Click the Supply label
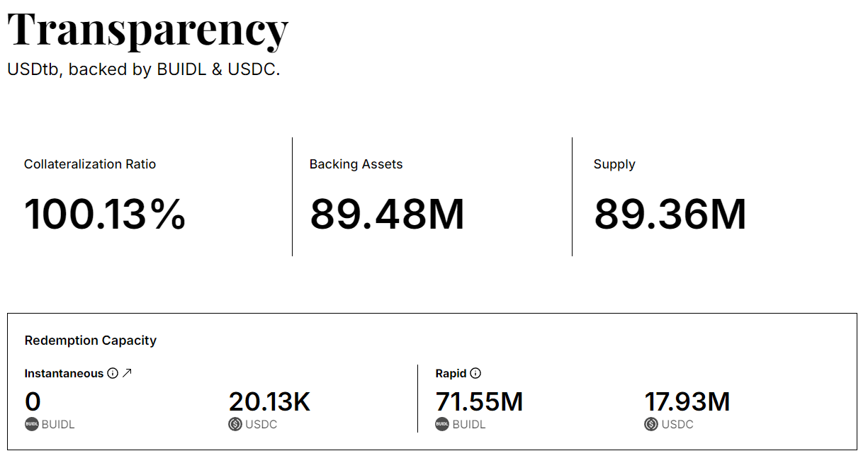Image resolution: width=868 pixels, height=463 pixels. [614, 164]
